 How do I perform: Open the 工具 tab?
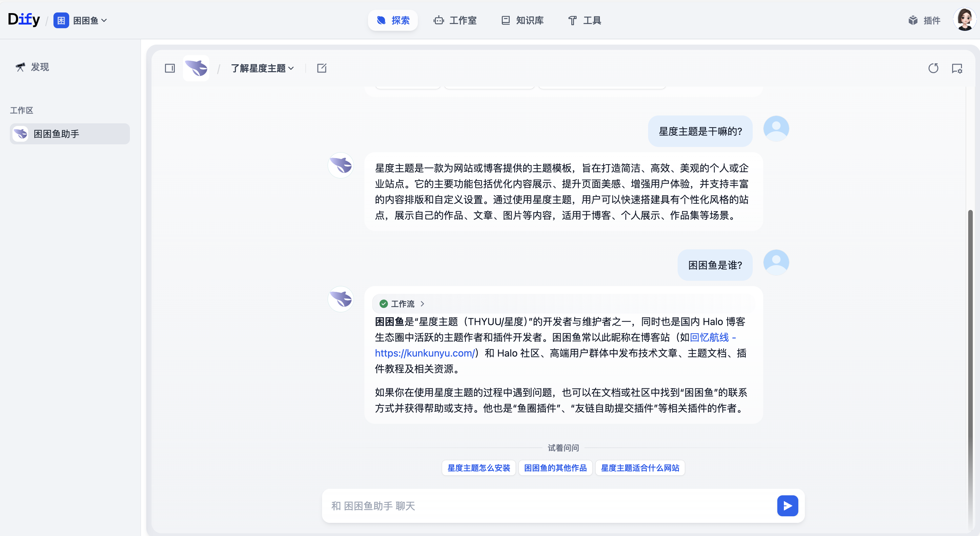(584, 20)
